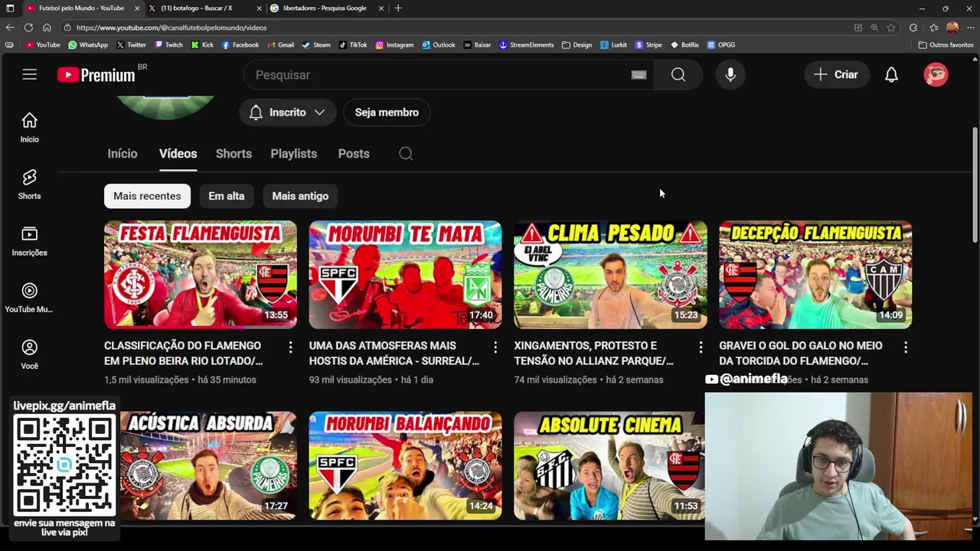Switch to the channel Vídeos tab
Image resolution: width=980 pixels, height=551 pixels.
tap(178, 154)
